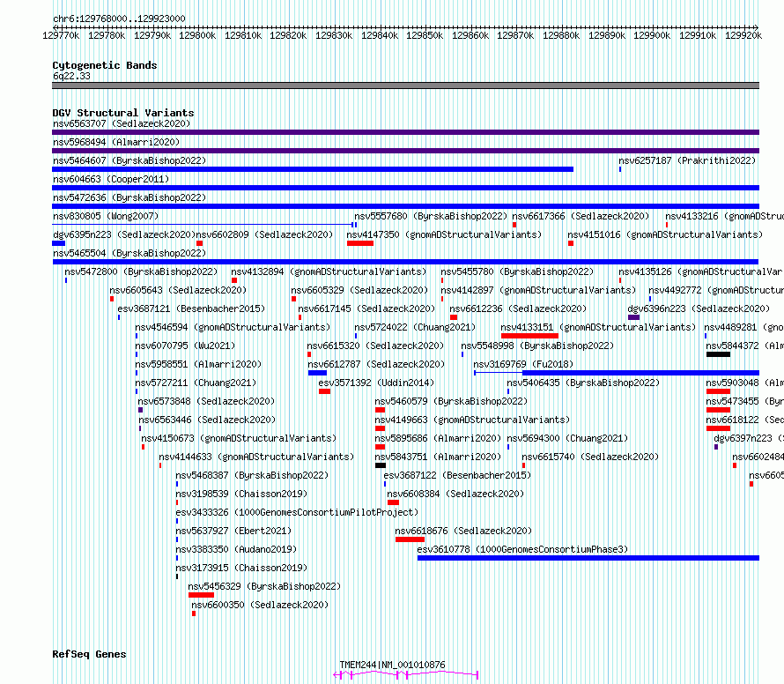Select the nsv4546594 gnomAD variant label
784x684 pixels.
point(233,327)
